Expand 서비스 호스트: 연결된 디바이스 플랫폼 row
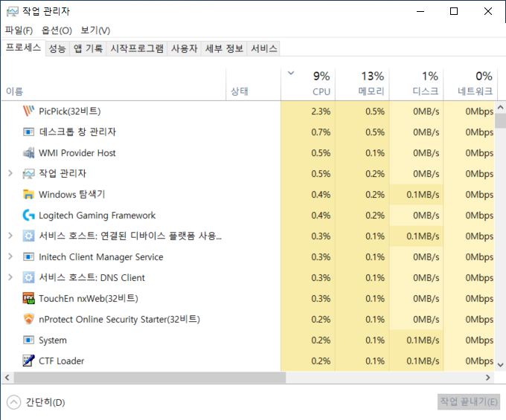 coord(10,236)
